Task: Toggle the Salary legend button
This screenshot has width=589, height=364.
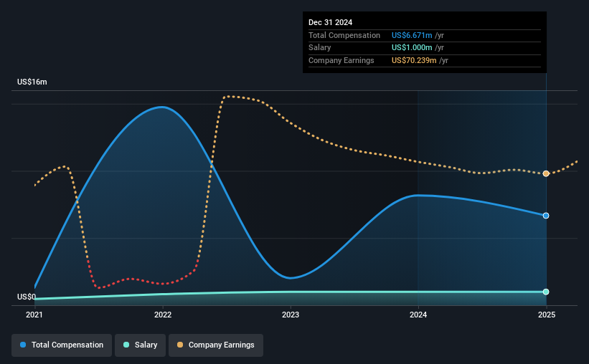Action: [x=140, y=345]
